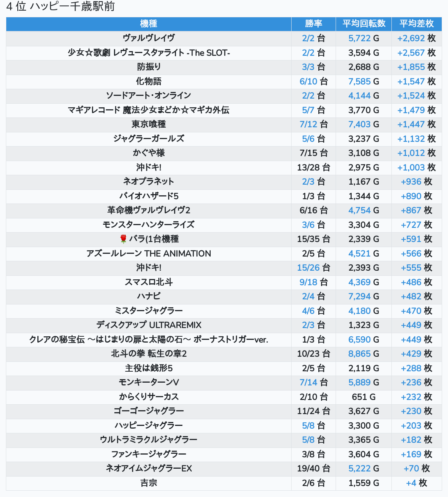Select the 平均回転数 column header
Screen dimensions: 448x497
tap(364, 24)
